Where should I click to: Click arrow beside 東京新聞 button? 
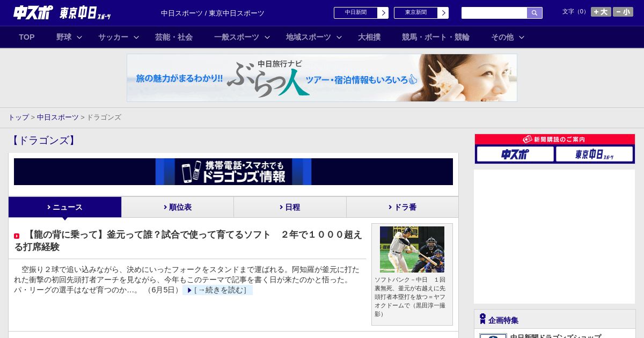pyautogui.click(x=443, y=13)
